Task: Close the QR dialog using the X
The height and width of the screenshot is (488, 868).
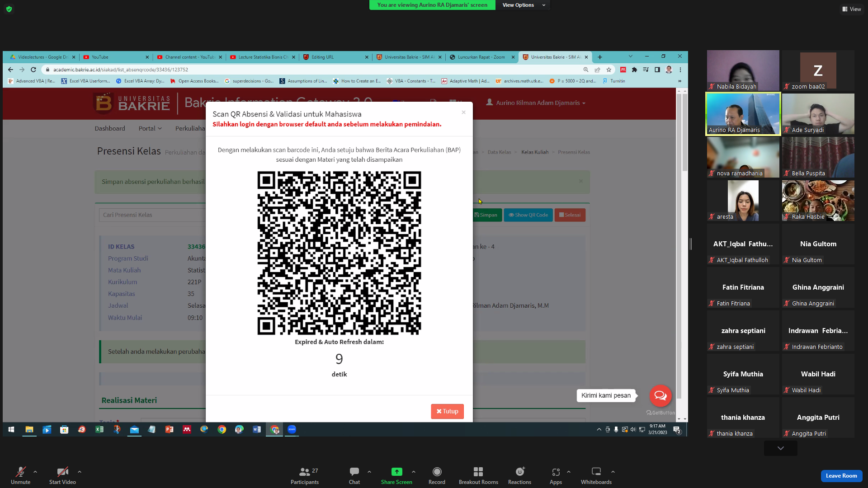Action: click(x=463, y=113)
